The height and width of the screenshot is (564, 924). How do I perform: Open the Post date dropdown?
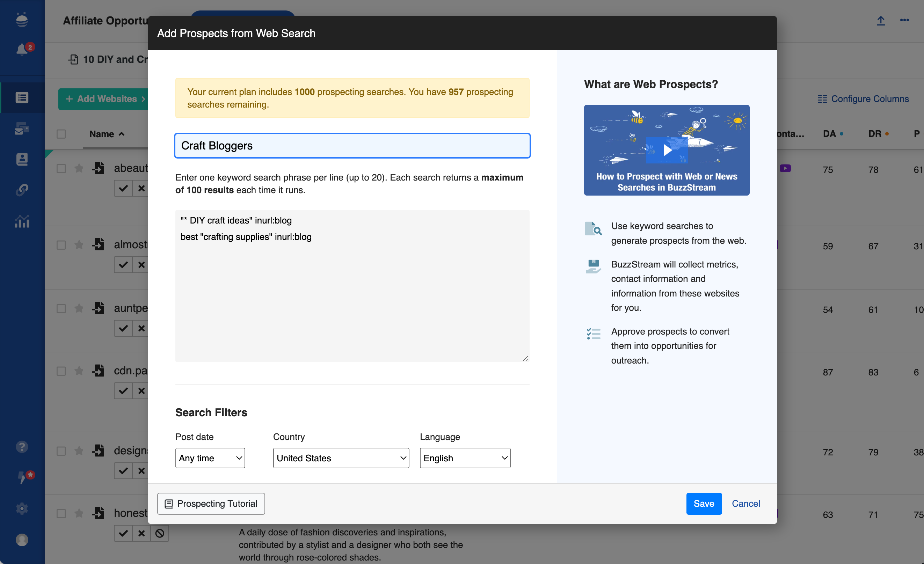210,458
